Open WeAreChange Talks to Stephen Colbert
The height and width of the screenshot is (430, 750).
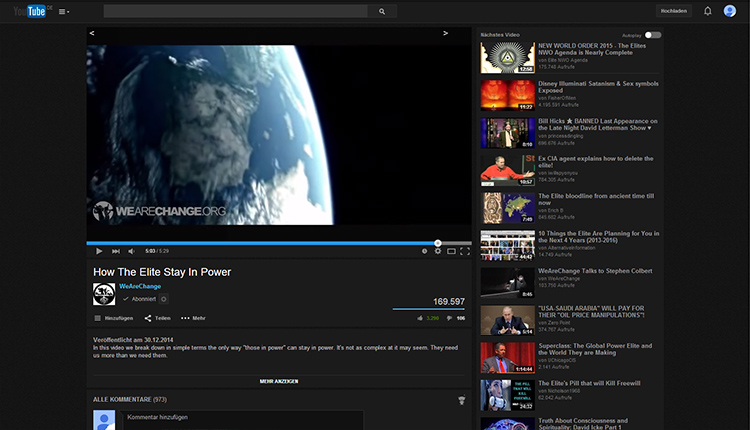[x=595, y=271]
